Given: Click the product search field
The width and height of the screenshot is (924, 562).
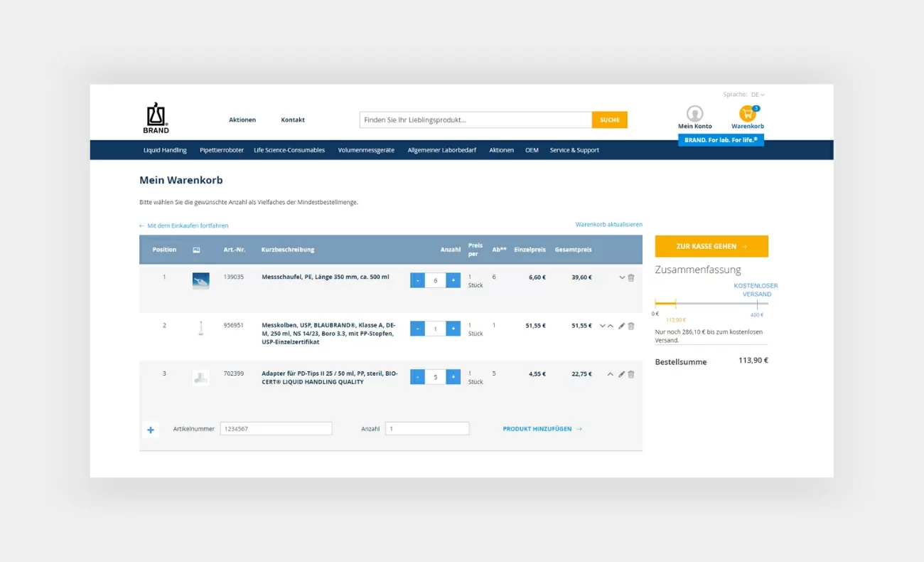Looking at the screenshot, I should point(475,120).
